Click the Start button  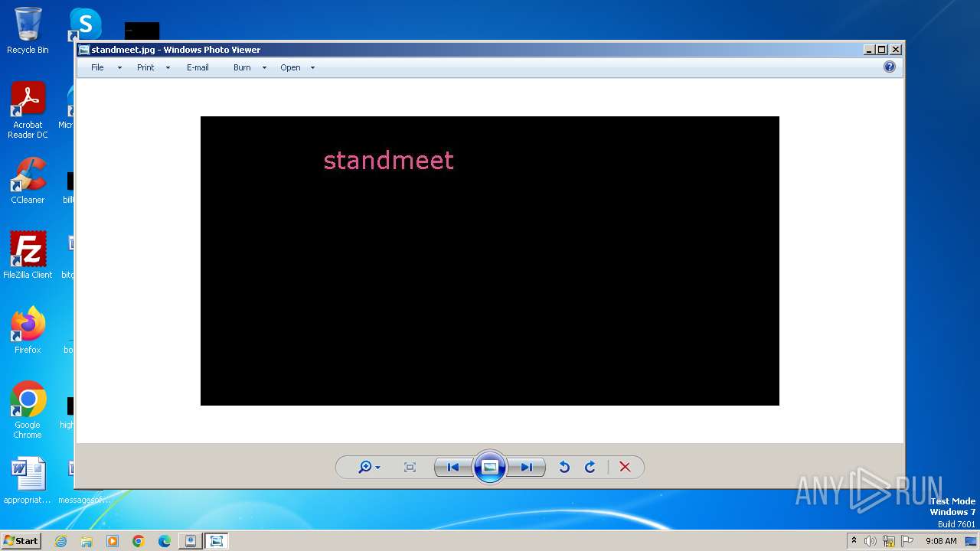pyautogui.click(x=21, y=540)
